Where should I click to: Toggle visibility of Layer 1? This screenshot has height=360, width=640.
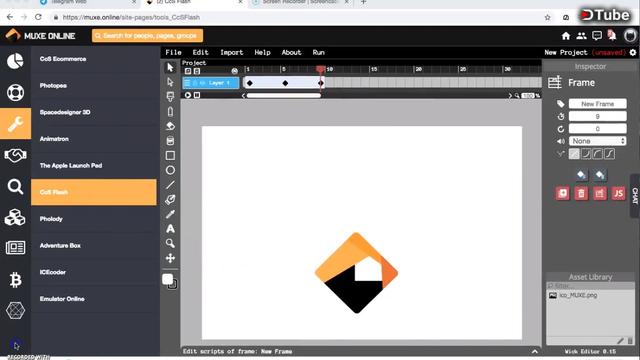[202, 83]
